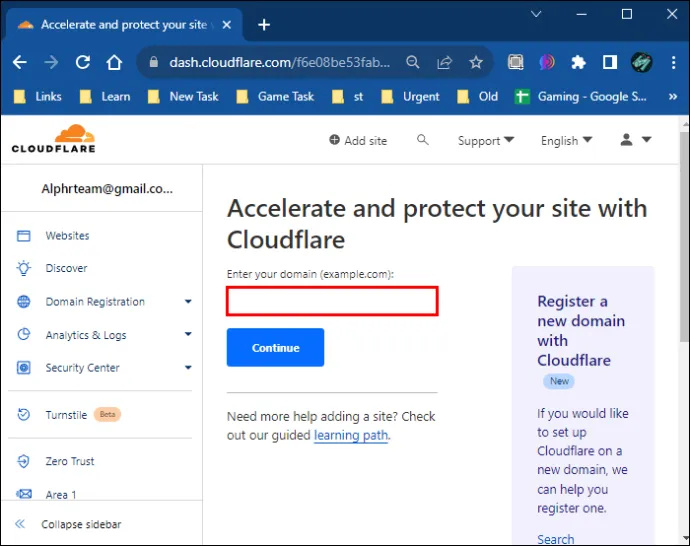
Task: Open the user account menu icon
Action: pyautogui.click(x=635, y=140)
